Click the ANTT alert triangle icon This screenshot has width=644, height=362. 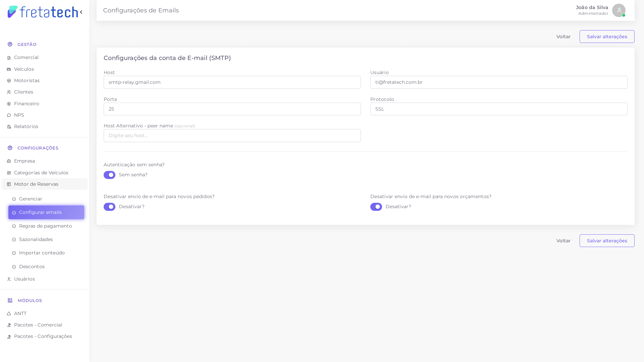click(9, 313)
